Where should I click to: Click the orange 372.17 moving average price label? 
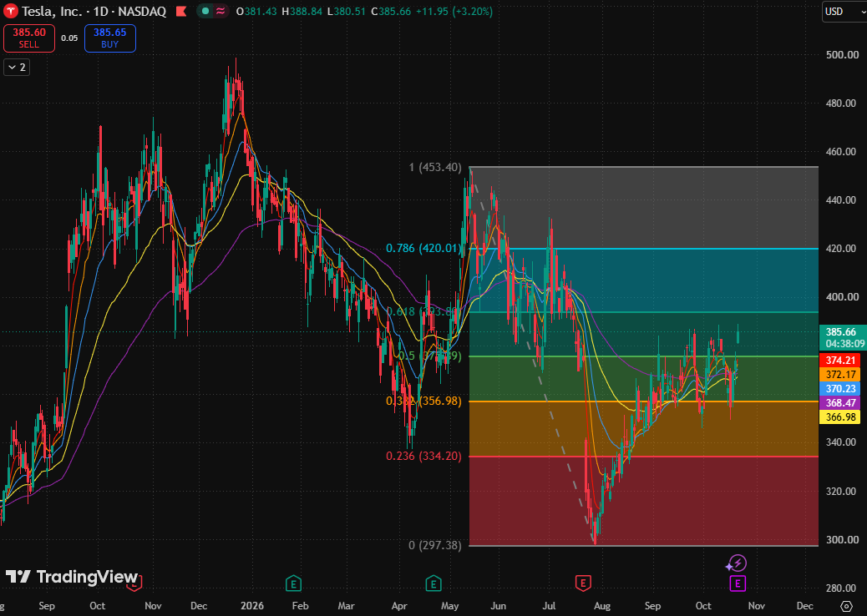point(840,375)
